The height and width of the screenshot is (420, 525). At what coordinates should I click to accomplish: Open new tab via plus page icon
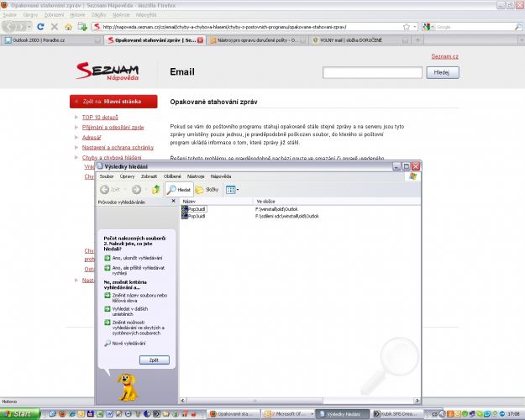82,26
